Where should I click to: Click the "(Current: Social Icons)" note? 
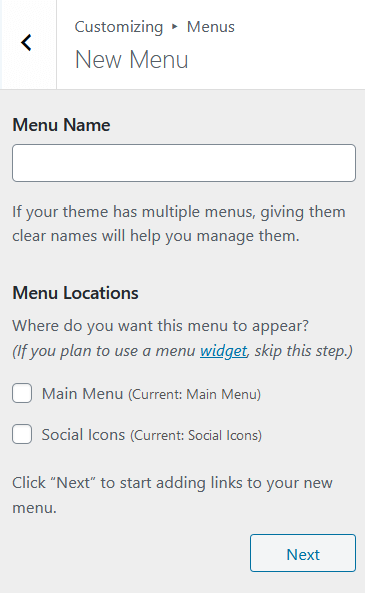196,435
